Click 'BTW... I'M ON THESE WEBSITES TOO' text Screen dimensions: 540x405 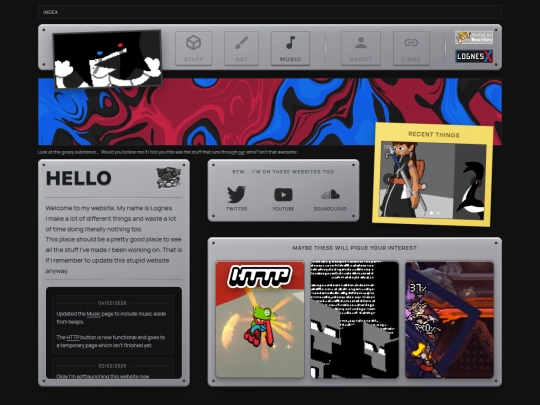pyautogui.click(x=283, y=172)
